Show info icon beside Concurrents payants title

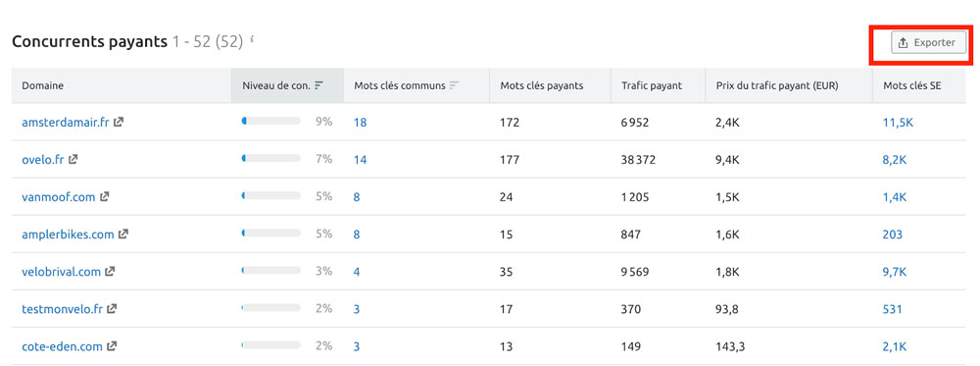coord(252,39)
